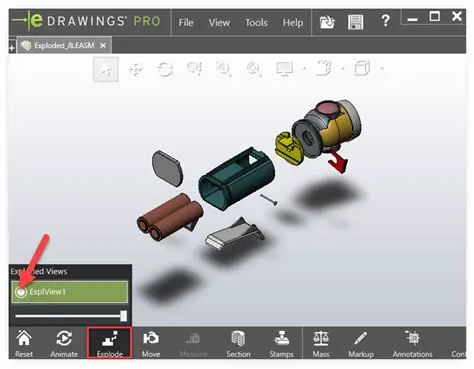Image resolution: width=474 pixels, height=369 pixels.
Task: Click the Reset home button
Action: pyautogui.click(x=24, y=344)
